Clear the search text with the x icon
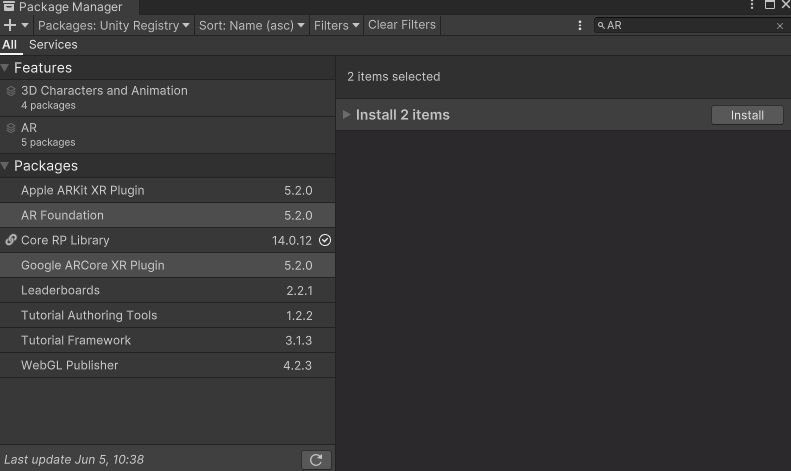This screenshot has width=791, height=471. pos(779,26)
